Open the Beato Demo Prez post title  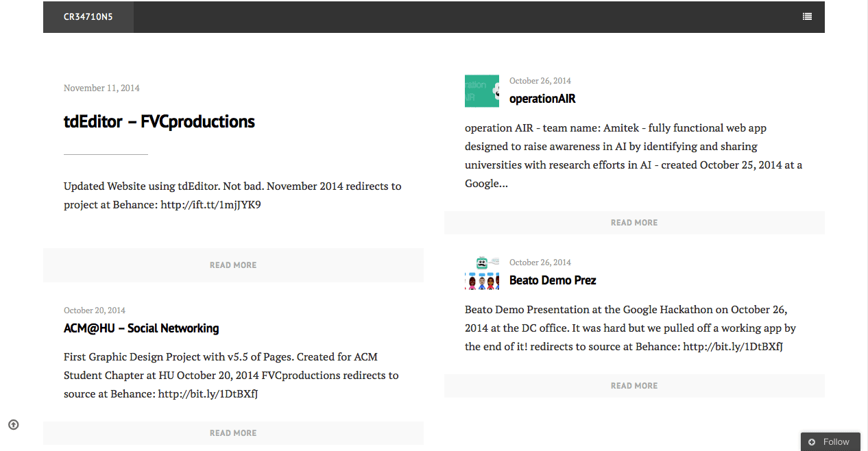point(553,280)
